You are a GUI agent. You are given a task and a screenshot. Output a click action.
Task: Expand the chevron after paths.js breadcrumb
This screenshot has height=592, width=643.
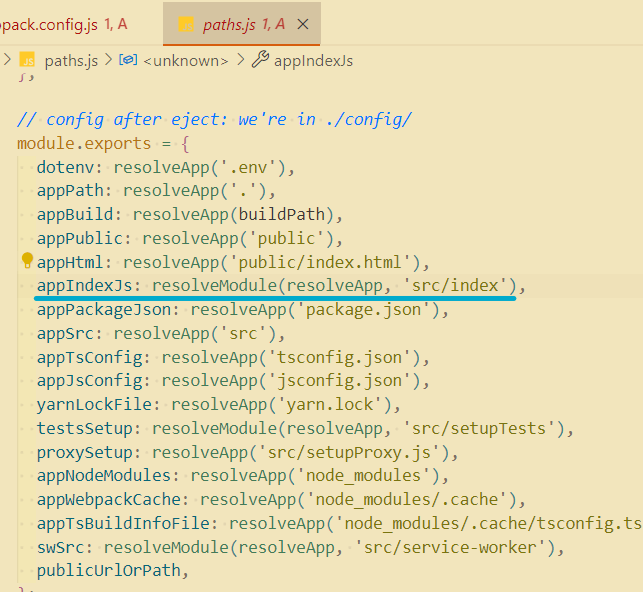point(108,60)
